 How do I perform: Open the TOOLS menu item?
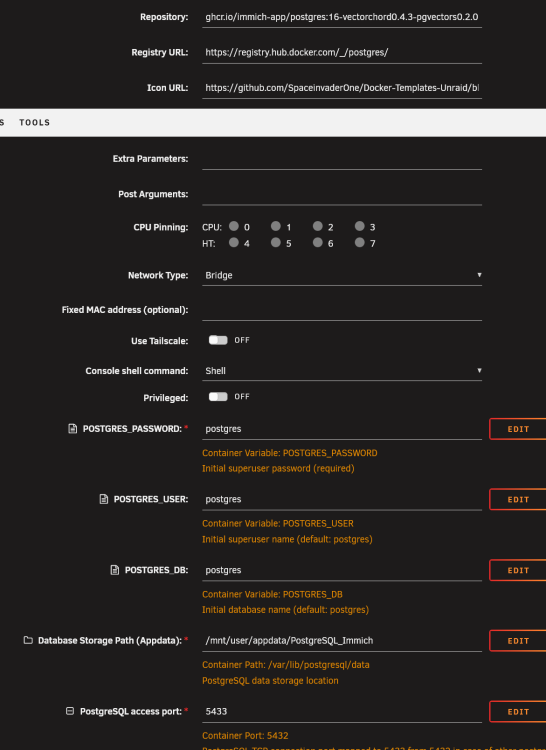click(x=34, y=122)
